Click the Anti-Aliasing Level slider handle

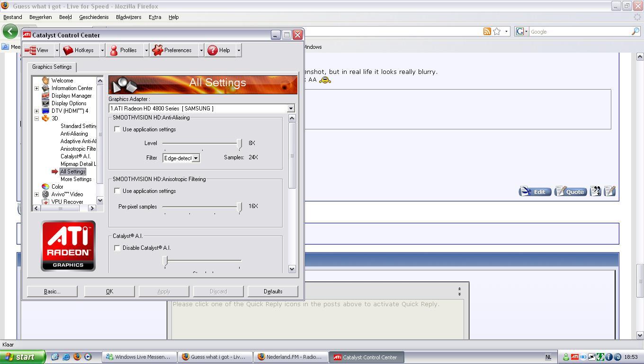click(240, 144)
